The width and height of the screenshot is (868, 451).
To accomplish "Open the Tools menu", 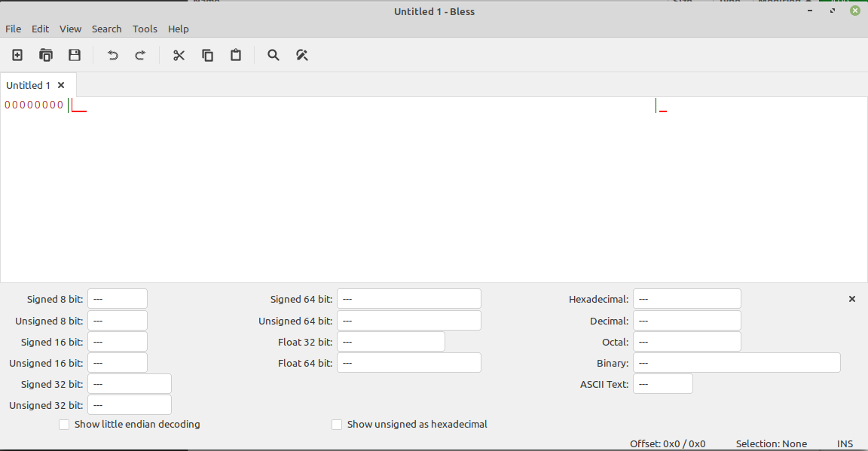I will (x=145, y=29).
